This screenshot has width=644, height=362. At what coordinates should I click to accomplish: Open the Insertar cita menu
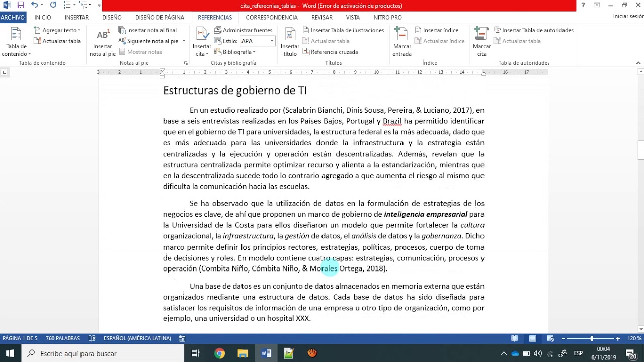202,42
